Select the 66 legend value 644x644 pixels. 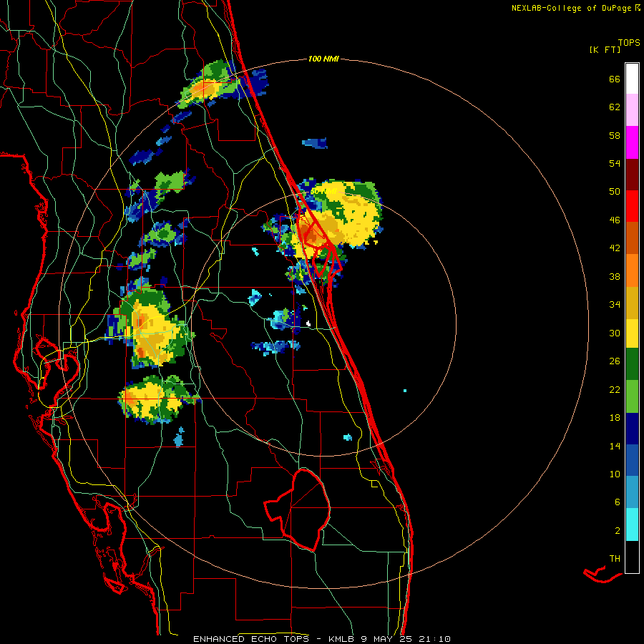[615, 79]
